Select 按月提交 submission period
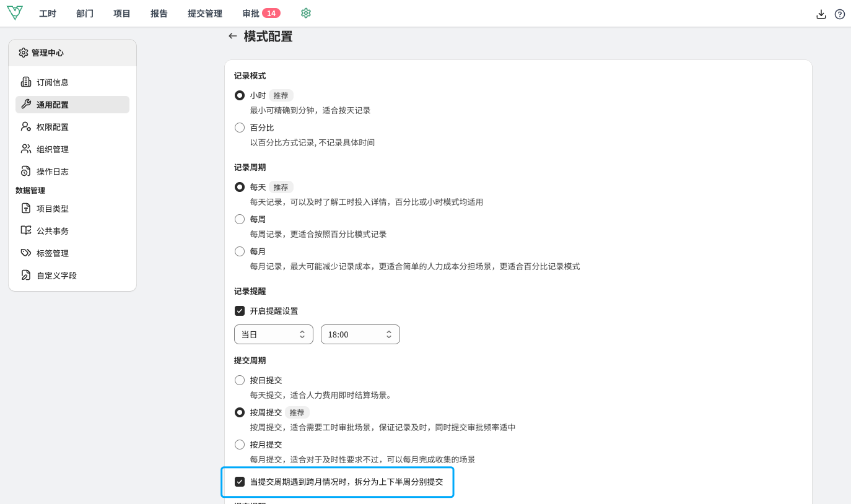The height and width of the screenshot is (504, 851). [x=240, y=445]
